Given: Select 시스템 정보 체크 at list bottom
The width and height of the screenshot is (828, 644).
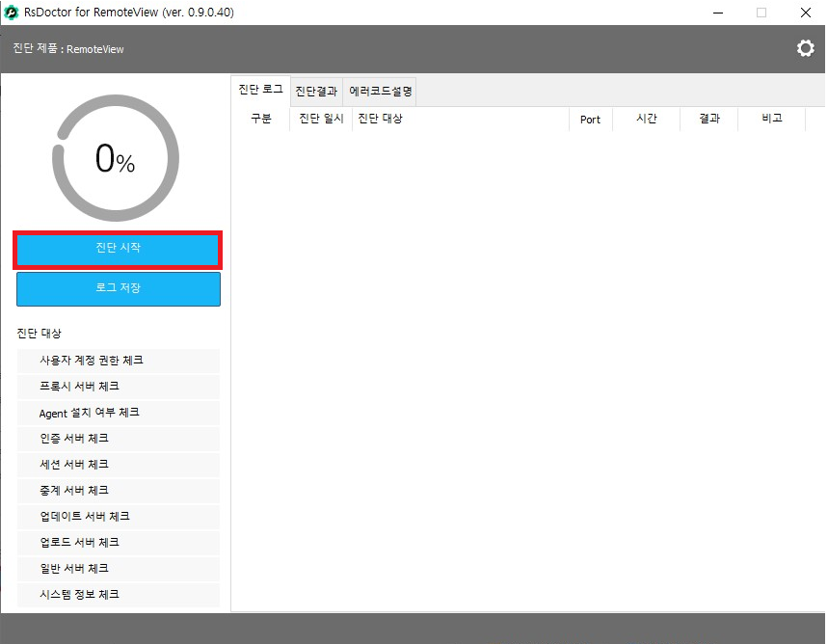Looking at the screenshot, I should pos(79,595).
